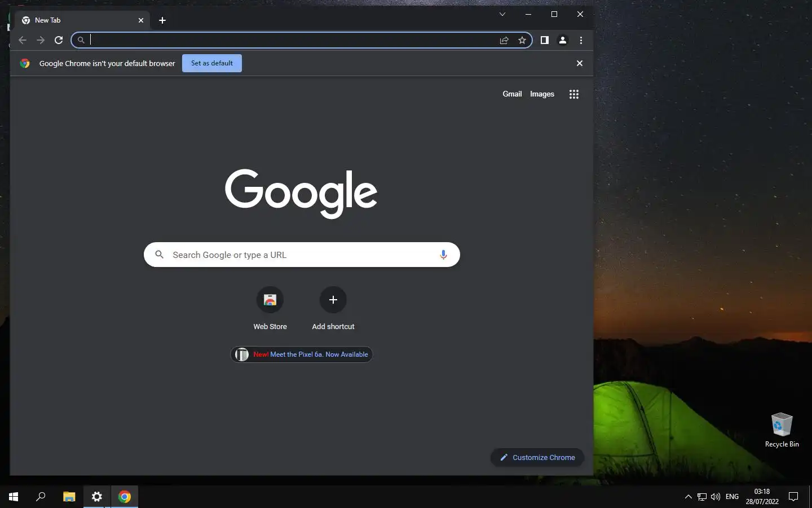Click Customize Chrome button
The width and height of the screenshot is (812, 508).
pos(537,457)
